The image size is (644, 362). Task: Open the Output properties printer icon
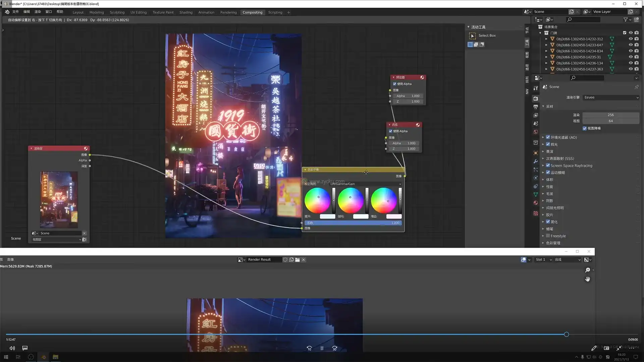point(536,107)
